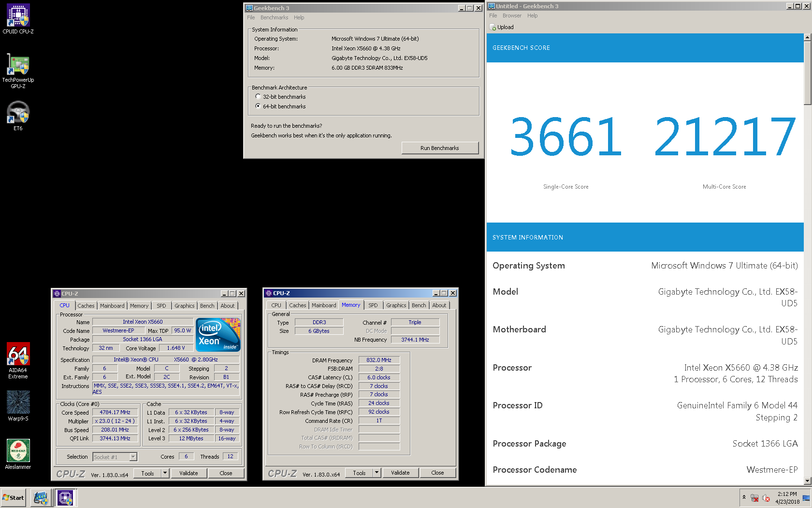The width and height of the screenshot is (812, 508).
Task: Switch to the Caches tab in the left CPU-Z window
Action: click(86, 306)
